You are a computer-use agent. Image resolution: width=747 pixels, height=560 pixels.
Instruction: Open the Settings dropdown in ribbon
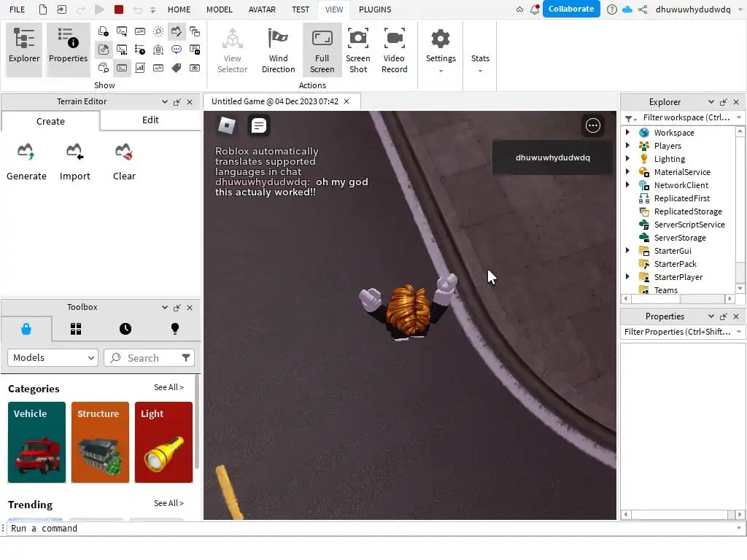tap(441, 50)
